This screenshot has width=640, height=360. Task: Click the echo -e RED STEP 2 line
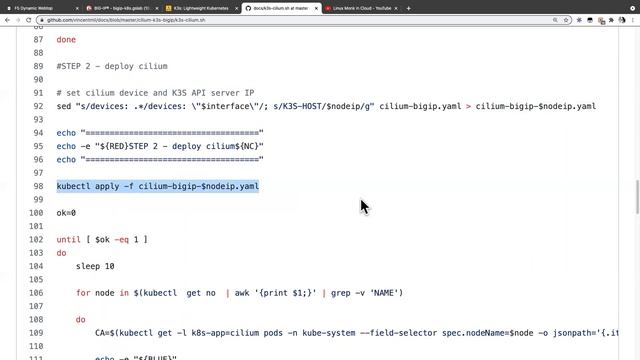[x=160, y=146]
